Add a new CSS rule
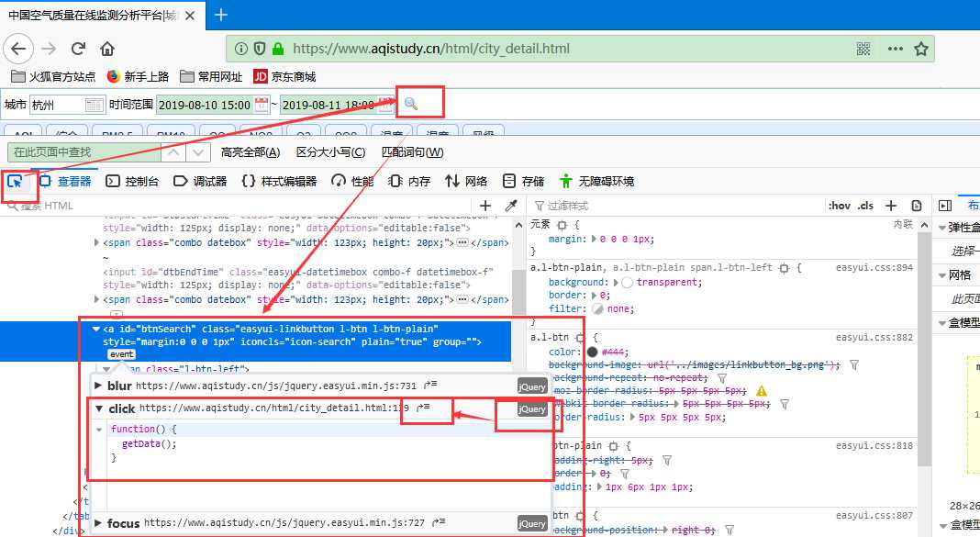Screen dimensions: 980x537 [891, 206]
